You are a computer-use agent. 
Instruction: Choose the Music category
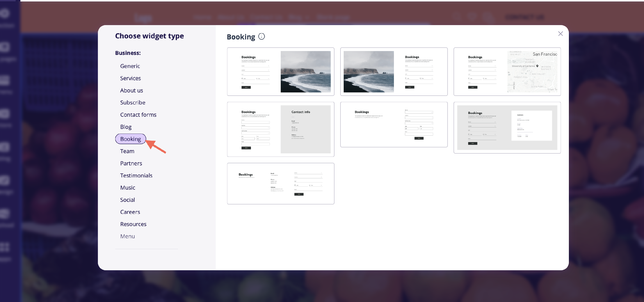[x=128, y=188]
